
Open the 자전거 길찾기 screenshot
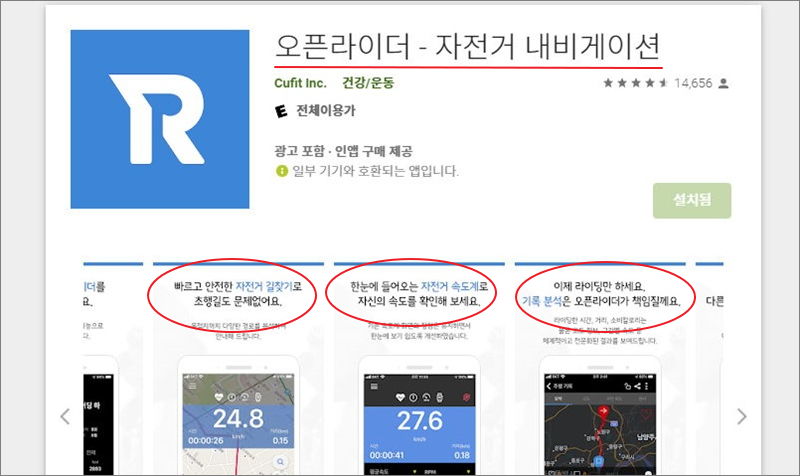[238, 368]
